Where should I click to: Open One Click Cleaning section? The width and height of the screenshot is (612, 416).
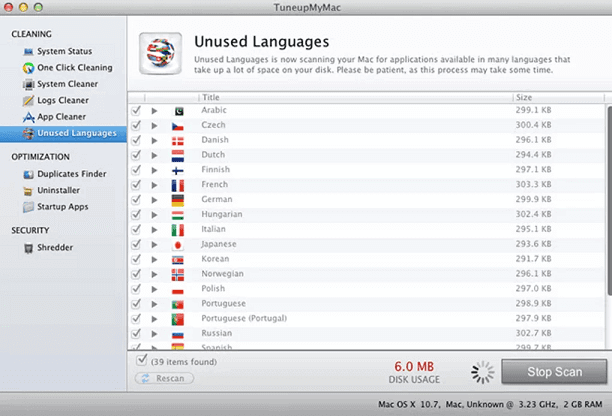coord(75,68)
